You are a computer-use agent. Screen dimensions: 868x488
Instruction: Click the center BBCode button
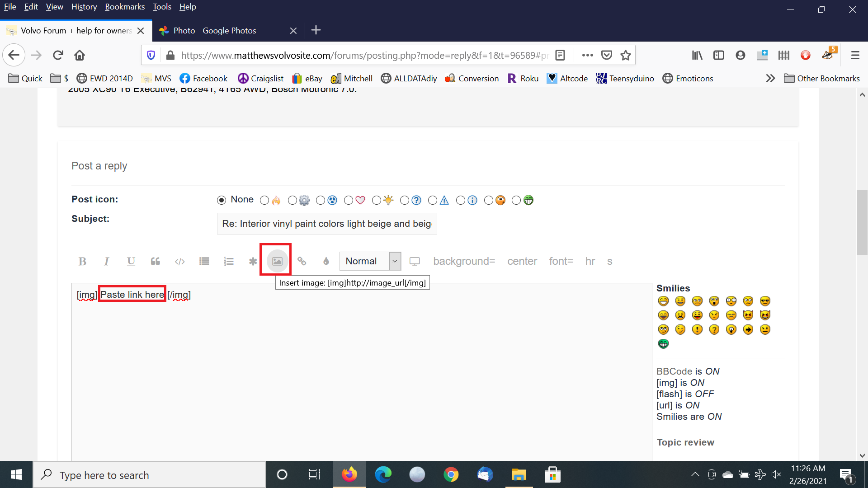522,261
